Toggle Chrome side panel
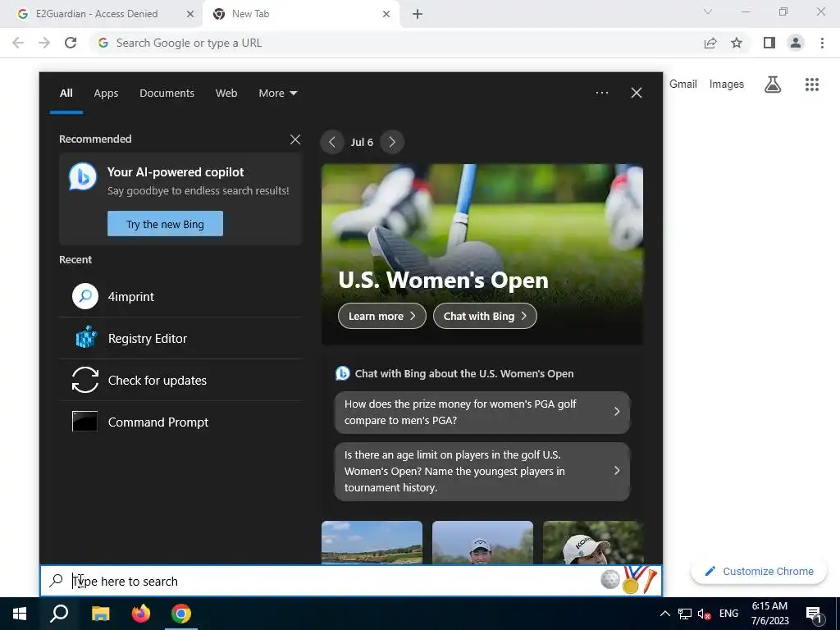Image resolution: width=840 pixels, height=630 pixels. tap(769, 43)
